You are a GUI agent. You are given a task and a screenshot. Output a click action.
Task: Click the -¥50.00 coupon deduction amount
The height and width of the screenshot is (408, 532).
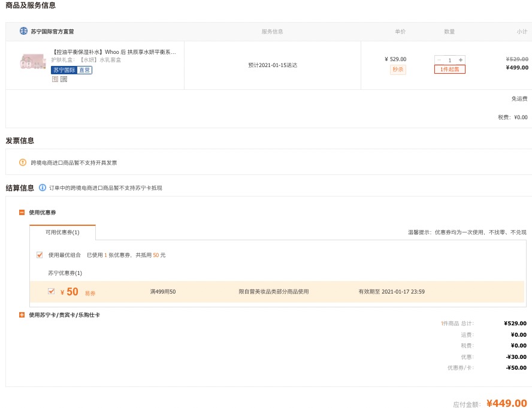[x=516, y=368]
